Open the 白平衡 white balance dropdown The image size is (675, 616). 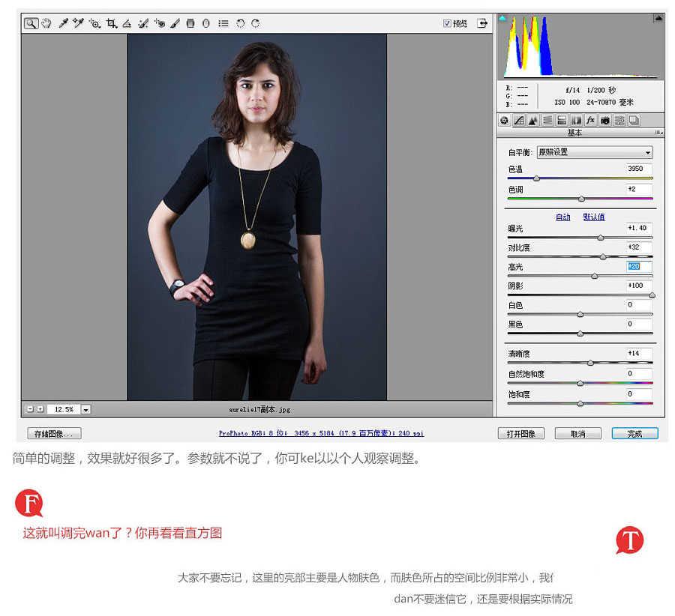click(x=595, y=152)
